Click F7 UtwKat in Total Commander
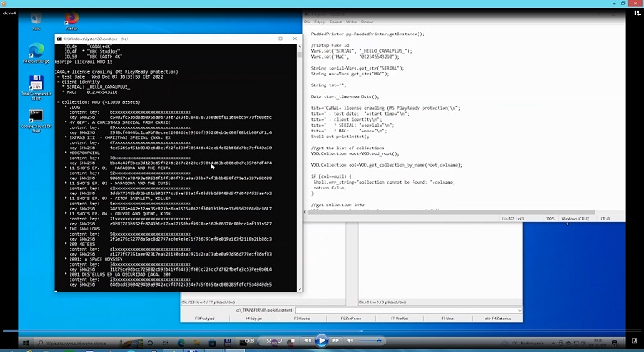This screenshot has width=644, height=352. [x=399, y=318]
